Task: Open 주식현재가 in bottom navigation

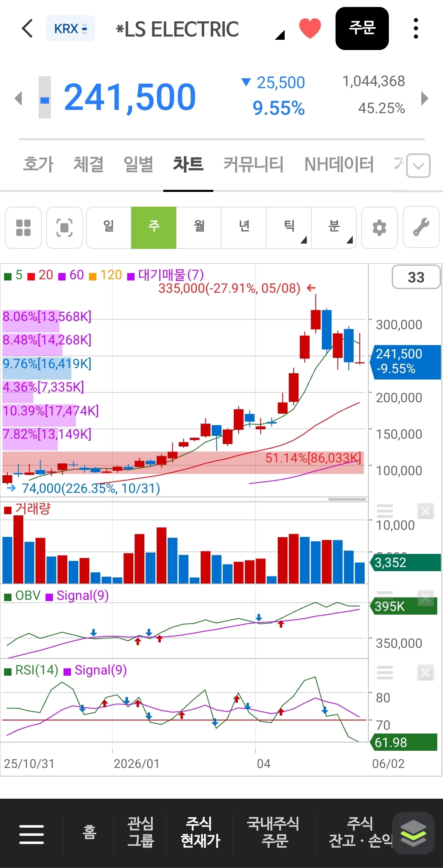Action: click(200, 832)
